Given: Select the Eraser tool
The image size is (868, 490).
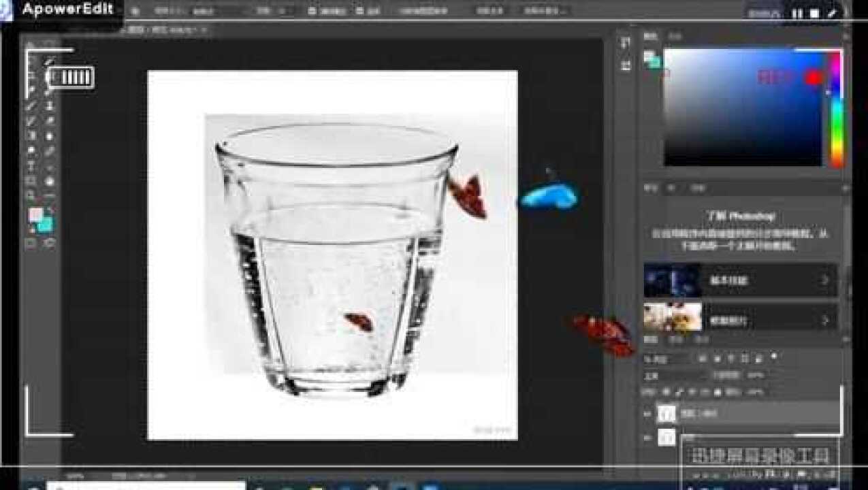Looking at the screenshot, I should point(50,120).
